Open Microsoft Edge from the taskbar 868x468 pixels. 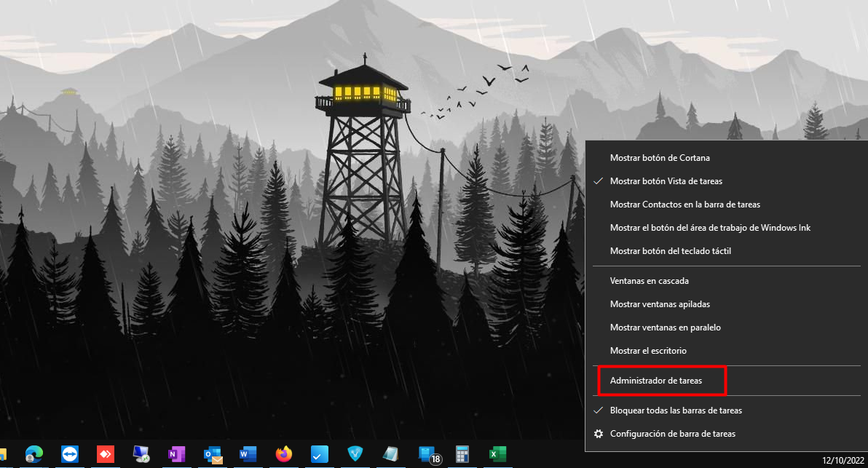34,454
